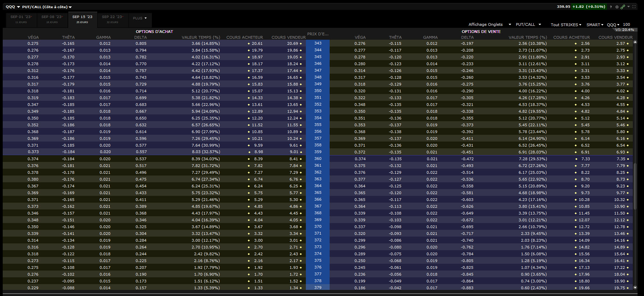Click call bid 8.39 at strike 360
The height and width of the screenshot is (296, 644).
pyautogui.click(x=258, y=159)
